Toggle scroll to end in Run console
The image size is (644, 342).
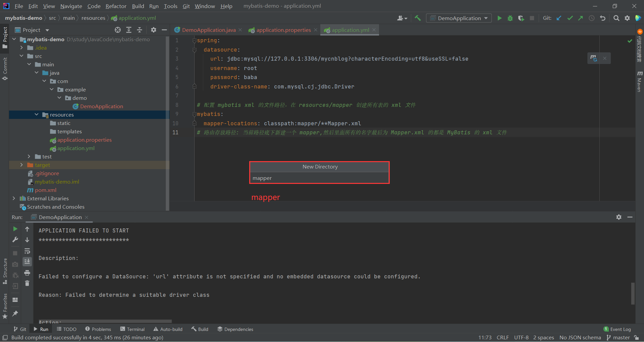click(27, 261)
